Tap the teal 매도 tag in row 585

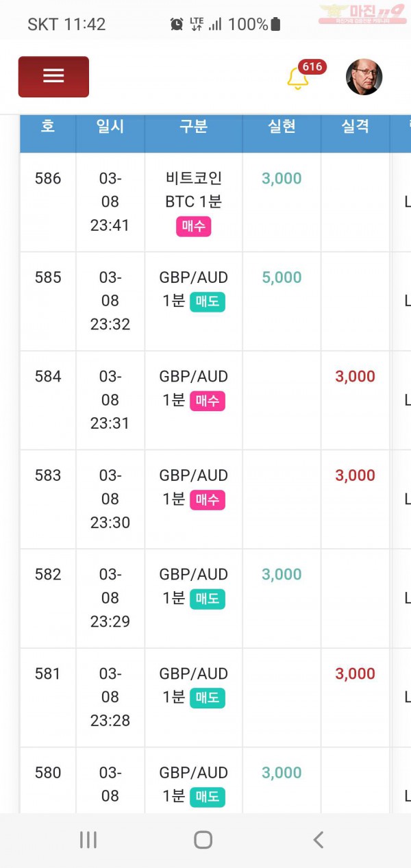pyautogui.click(x=208, y=302)
